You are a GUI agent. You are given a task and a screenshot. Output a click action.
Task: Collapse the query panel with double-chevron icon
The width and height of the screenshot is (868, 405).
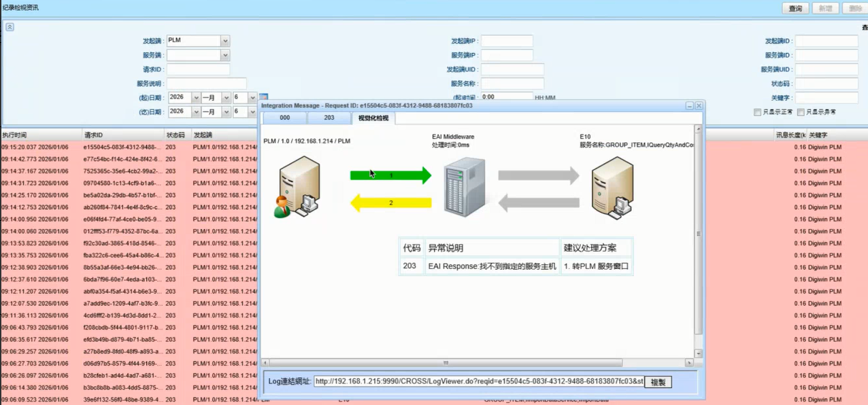point(10,27)
